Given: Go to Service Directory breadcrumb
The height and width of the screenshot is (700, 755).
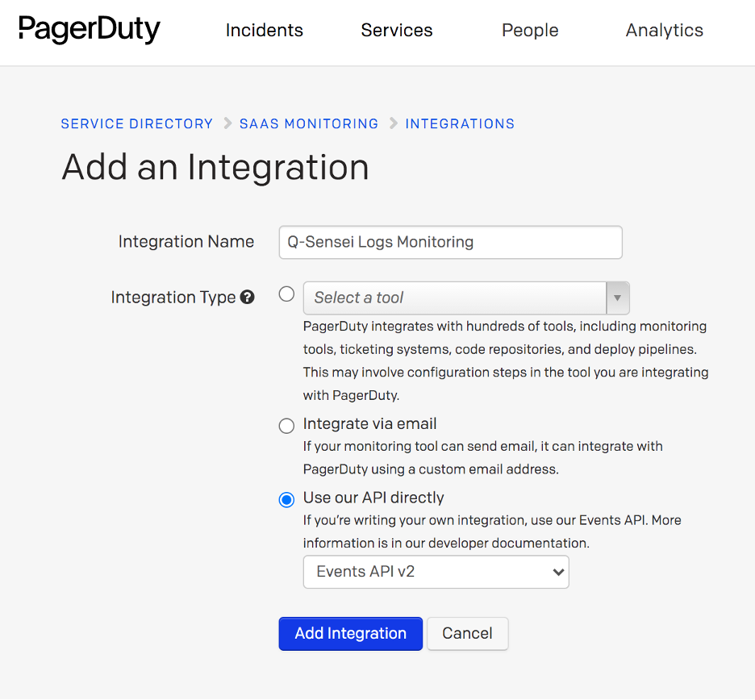Looking at the screenshot, I should point(137,123).
